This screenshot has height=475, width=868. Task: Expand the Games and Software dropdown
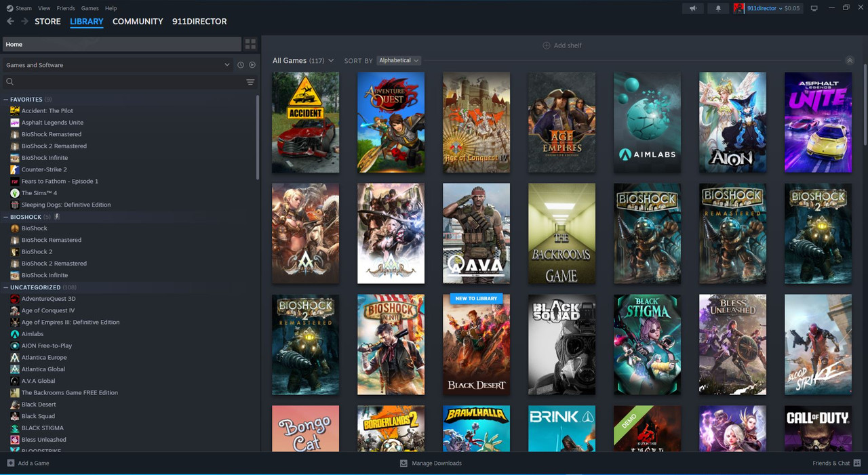point(117,65)
